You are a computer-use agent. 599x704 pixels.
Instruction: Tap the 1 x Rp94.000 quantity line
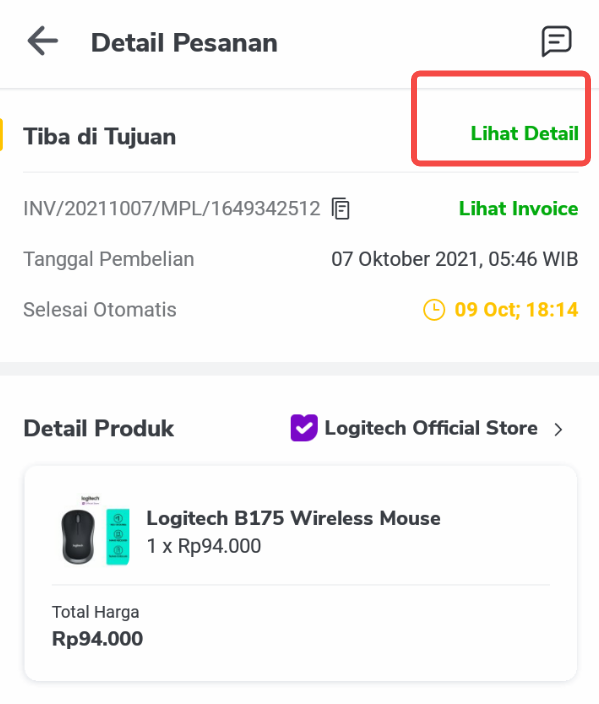point(204,546)
